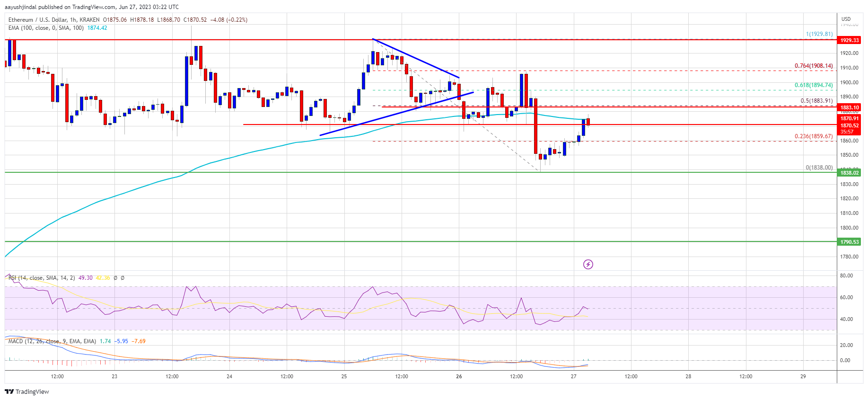The image size is (868, 400).
Task: Click the date label 25 on time axis
Action: click(344, 376)
